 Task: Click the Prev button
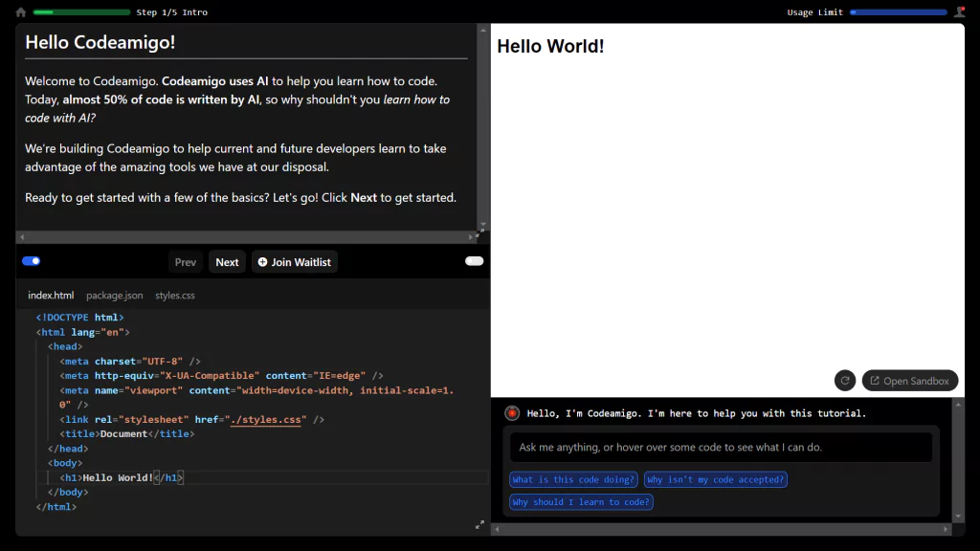point(185,262)
